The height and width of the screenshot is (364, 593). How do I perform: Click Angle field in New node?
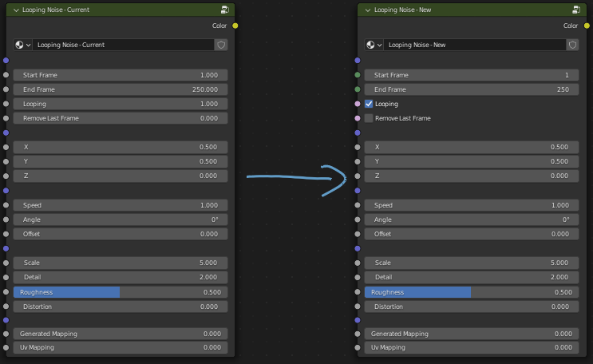[472, 220]
